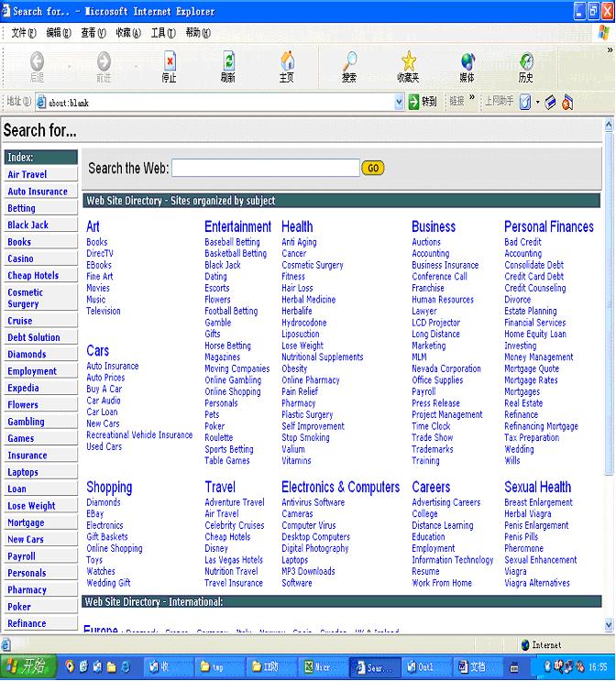This screenshot has width=616, height=681.
Task: Expand the toolbar overflow chevron at the right end of the button bar
Action: (x=610, y=49)
